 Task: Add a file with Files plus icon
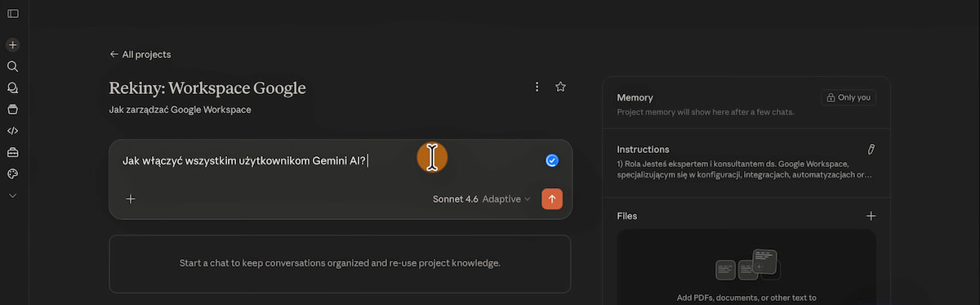871,216
